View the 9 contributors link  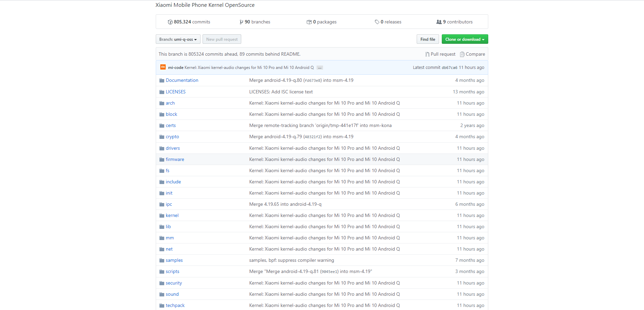click(x=454, y=22)
